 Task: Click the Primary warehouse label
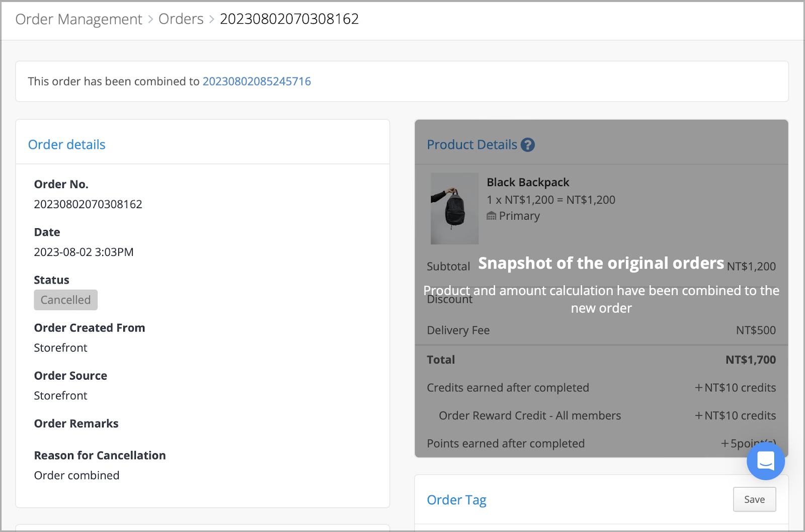[x=519, y=216]
